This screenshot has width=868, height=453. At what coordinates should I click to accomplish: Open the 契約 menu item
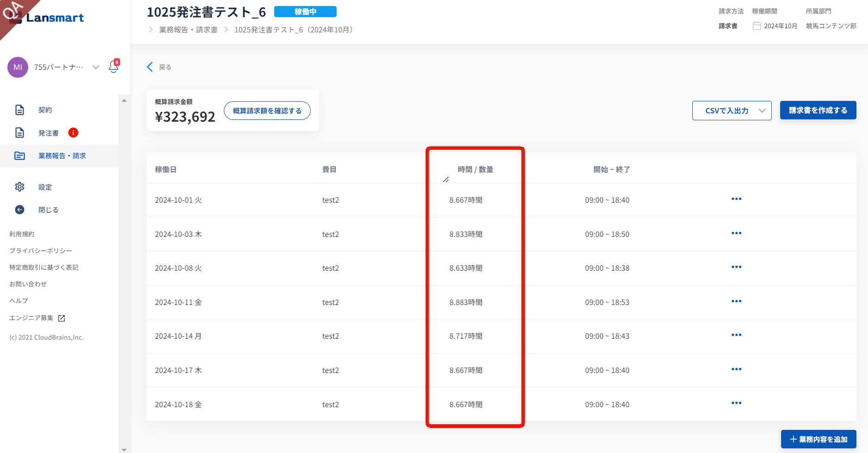point(45,110)
